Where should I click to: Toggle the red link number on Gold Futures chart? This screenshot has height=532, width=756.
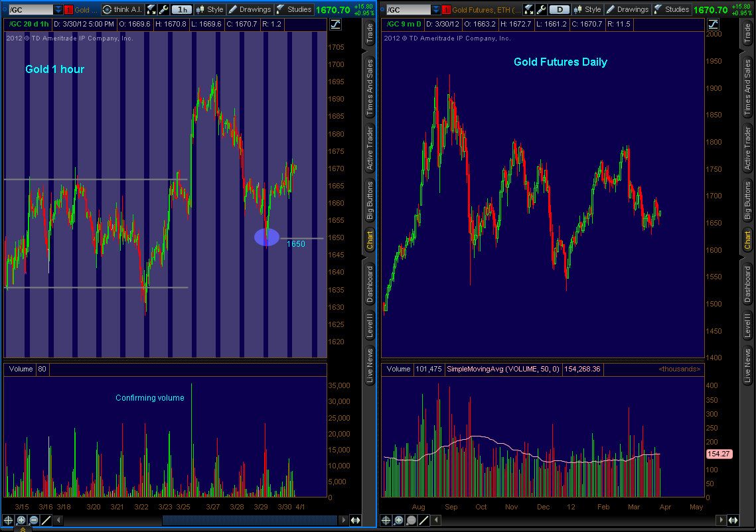(x=446, y=9)
